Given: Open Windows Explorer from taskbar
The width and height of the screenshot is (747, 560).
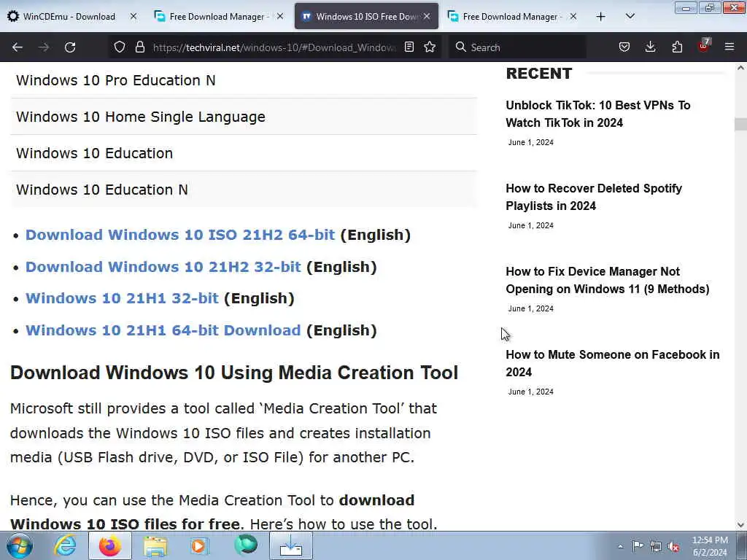Looking at the screenshot, I should [x=155, y=545].
